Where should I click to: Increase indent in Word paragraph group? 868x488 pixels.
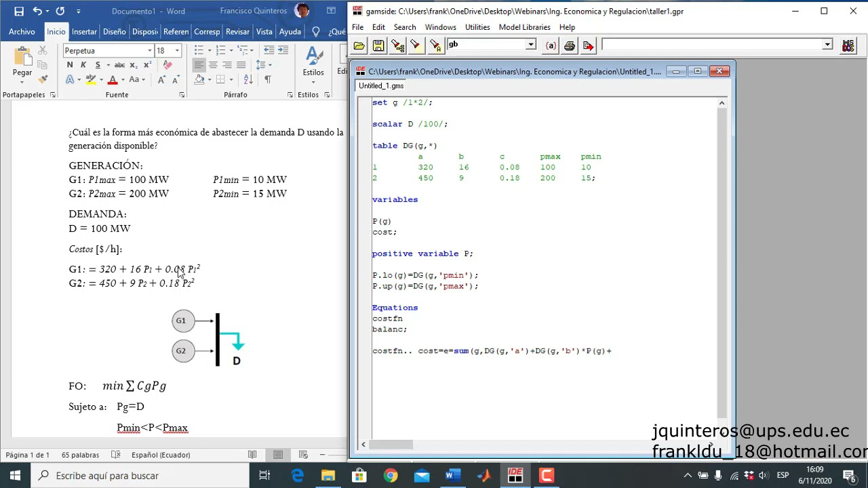coord(283,50)
